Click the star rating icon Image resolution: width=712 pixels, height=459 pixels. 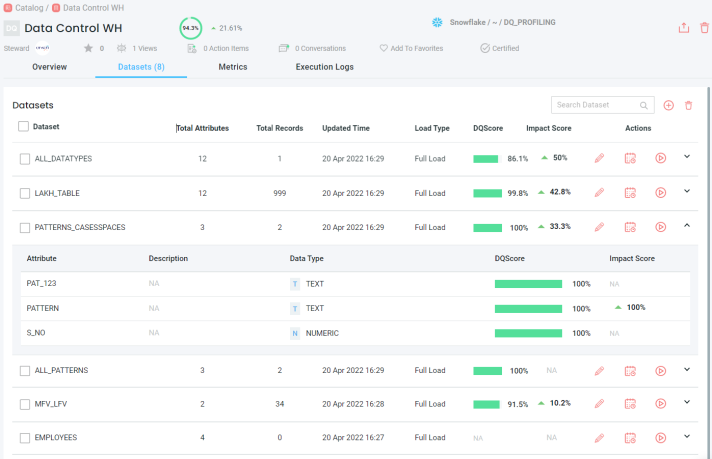pos(88,48)
